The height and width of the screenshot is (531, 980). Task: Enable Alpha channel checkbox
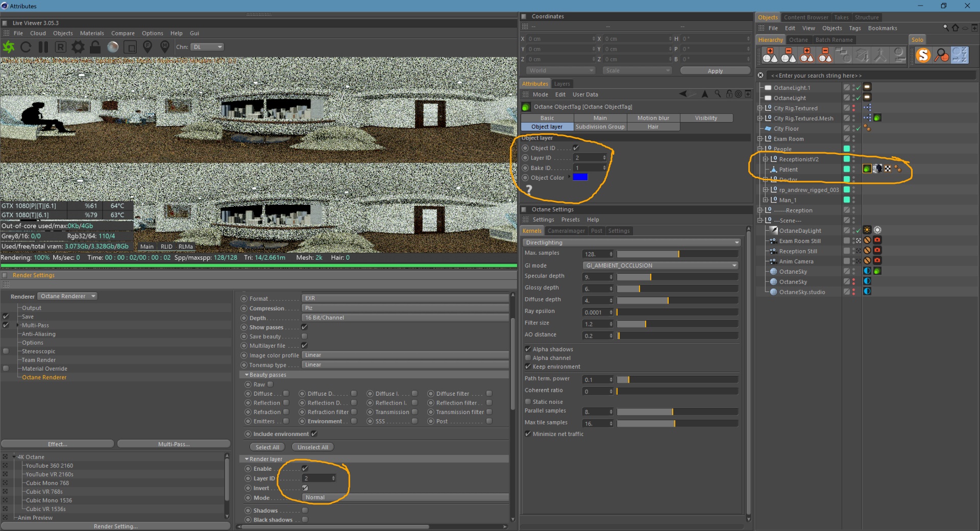click(x=528, y=357)
